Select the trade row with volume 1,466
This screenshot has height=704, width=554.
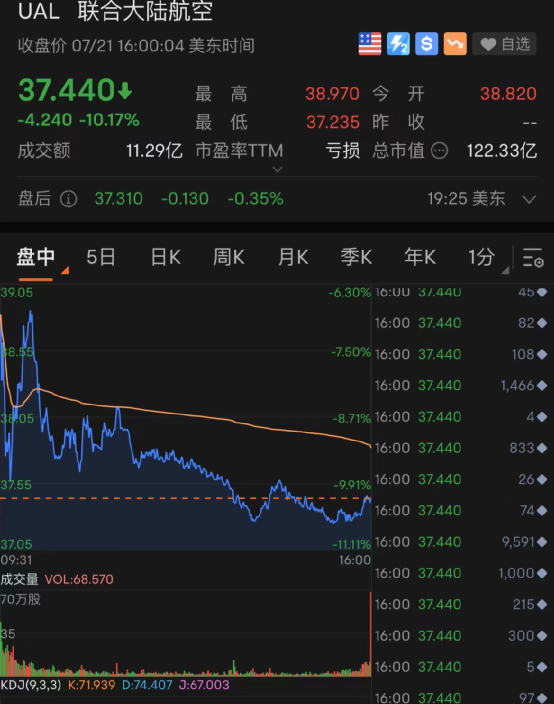(461, 385)
